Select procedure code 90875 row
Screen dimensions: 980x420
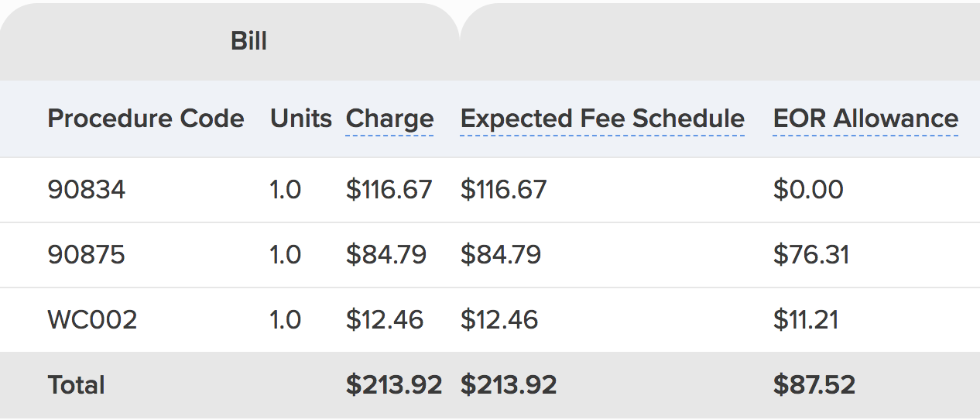(87, 255)
